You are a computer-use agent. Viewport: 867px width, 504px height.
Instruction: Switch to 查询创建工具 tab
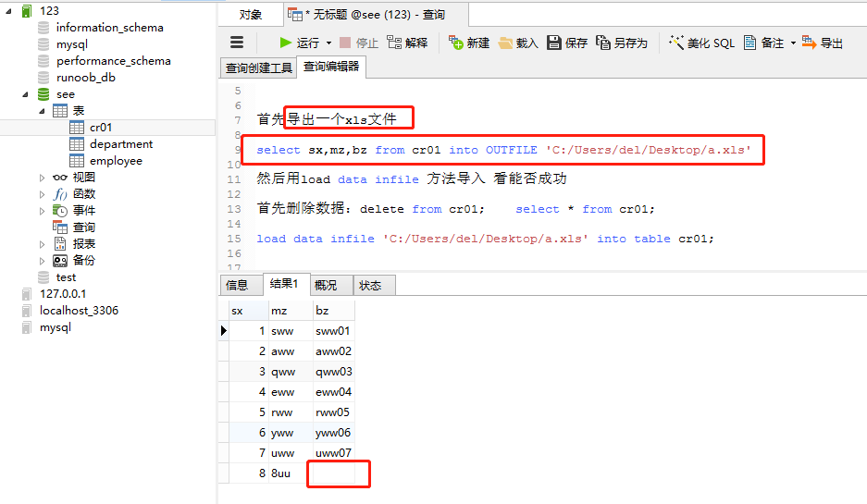(258, 68)
